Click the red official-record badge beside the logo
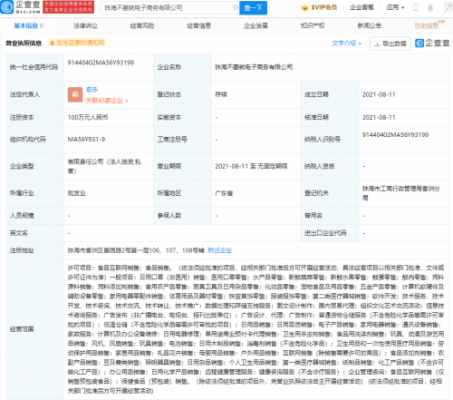This screenshot has height=400, width=453. [68, 7]
